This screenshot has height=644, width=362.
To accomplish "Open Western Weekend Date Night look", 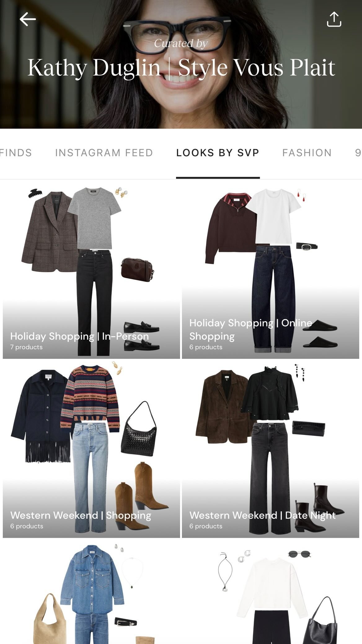I will tap(271, 449).
